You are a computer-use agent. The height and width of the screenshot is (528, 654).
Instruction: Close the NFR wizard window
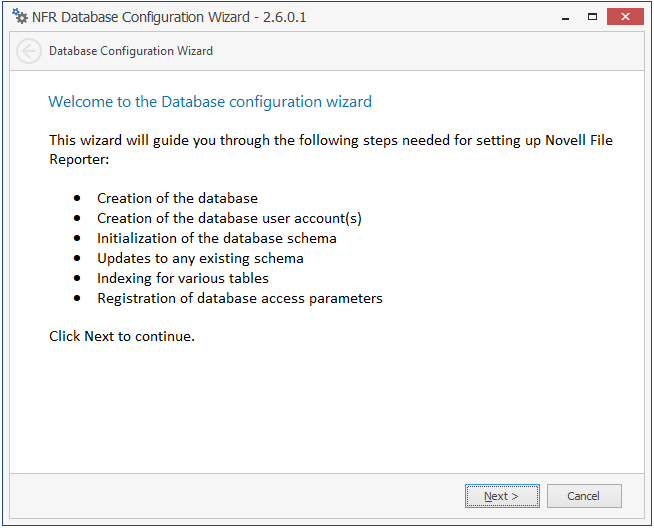point(626,16)
